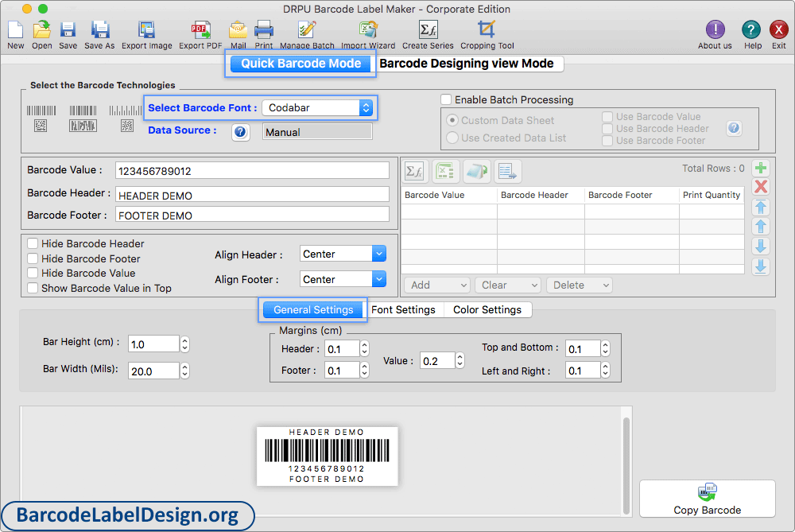Open Select Barcode Font Codabar dropdown
The height and width of the screenshot is (532, 795).
[317, 107]
